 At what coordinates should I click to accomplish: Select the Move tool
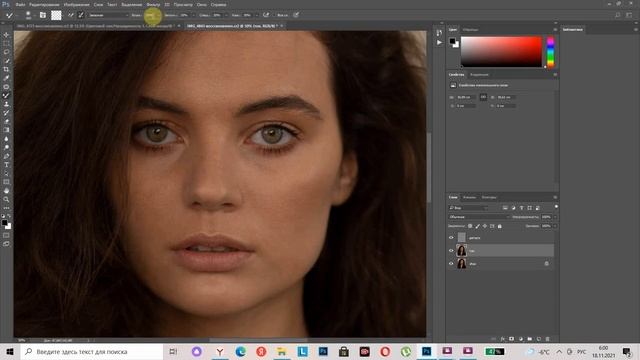point(6,35)
